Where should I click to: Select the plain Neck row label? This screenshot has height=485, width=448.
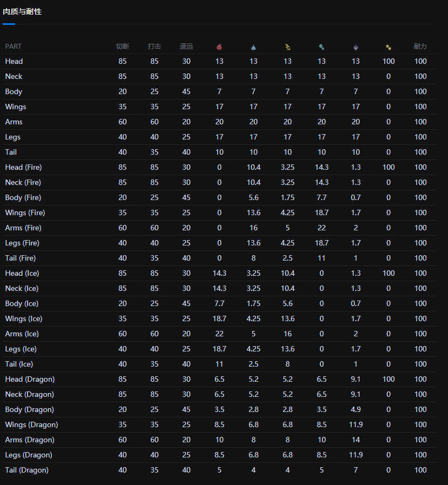[x=14, y=76]
